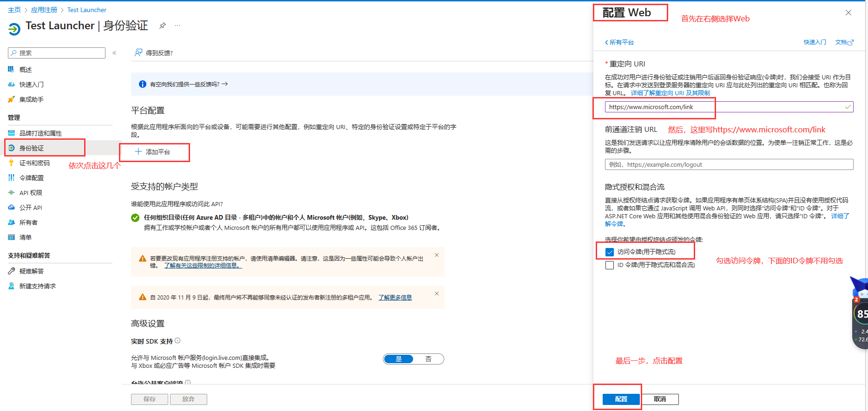Click the 前通道注销 URL input field

[x=729, y=164]
